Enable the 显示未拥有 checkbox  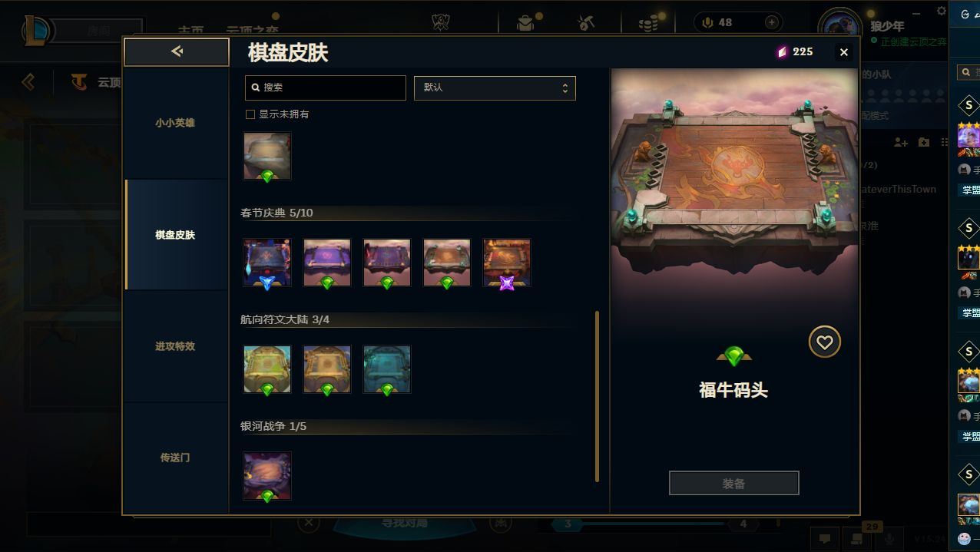tap(250, 114)
